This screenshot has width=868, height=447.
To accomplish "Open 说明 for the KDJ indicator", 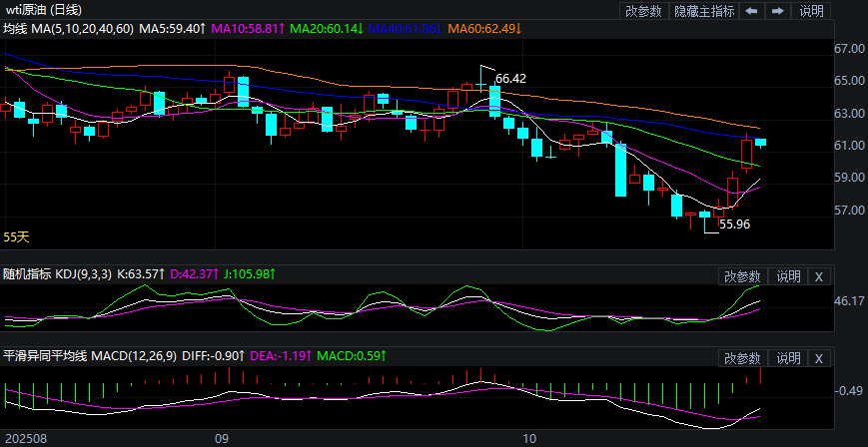I will pyautogui.click(x=789, y=276).
